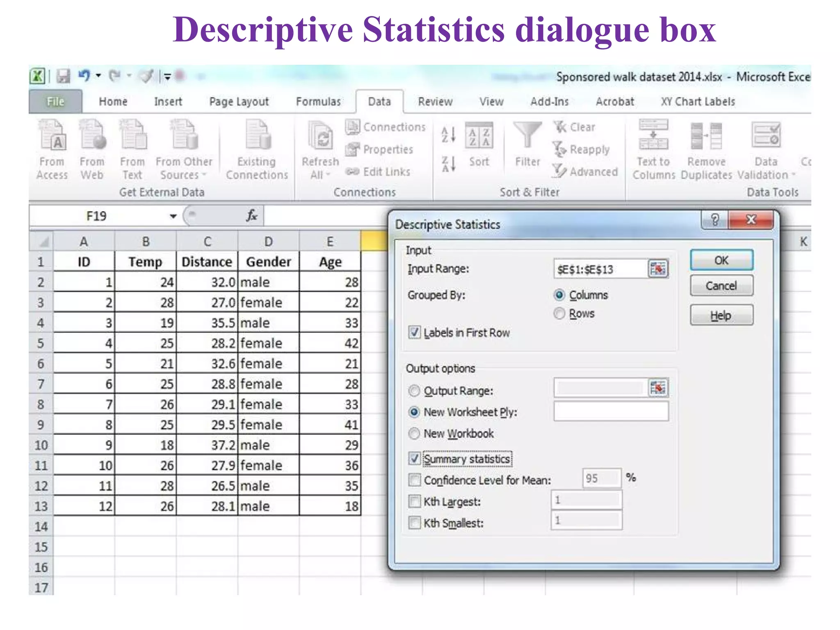Enable the Kth Largest checkbox
The image size is (840, 630).
click(415, 502)
